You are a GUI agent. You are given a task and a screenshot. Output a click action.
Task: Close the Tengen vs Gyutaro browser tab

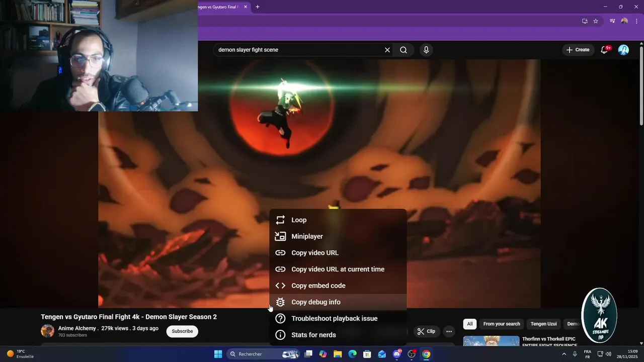click(x=245, y=7)
